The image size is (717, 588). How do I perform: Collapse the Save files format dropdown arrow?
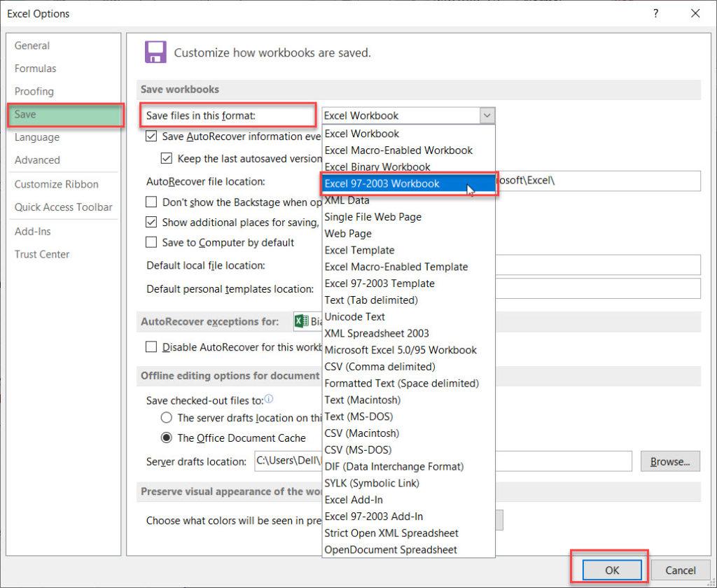pyautogui.click(x=487, y=115)
